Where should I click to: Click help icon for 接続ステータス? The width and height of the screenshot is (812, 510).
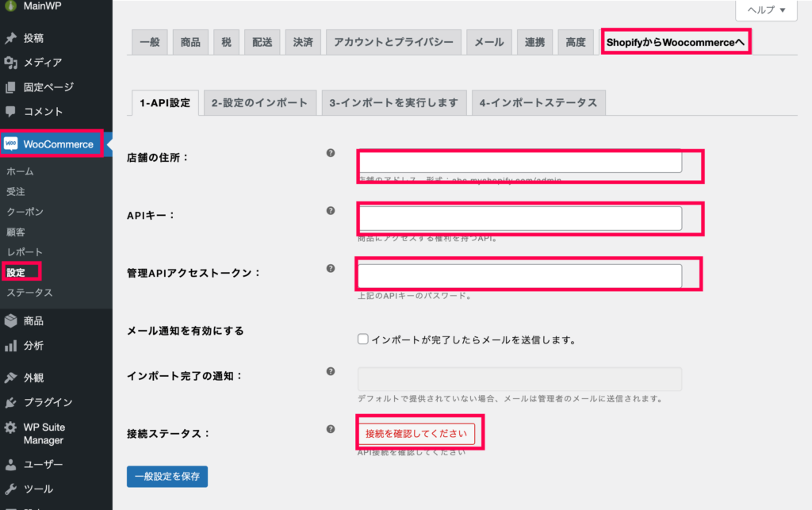tap(331, 429)
